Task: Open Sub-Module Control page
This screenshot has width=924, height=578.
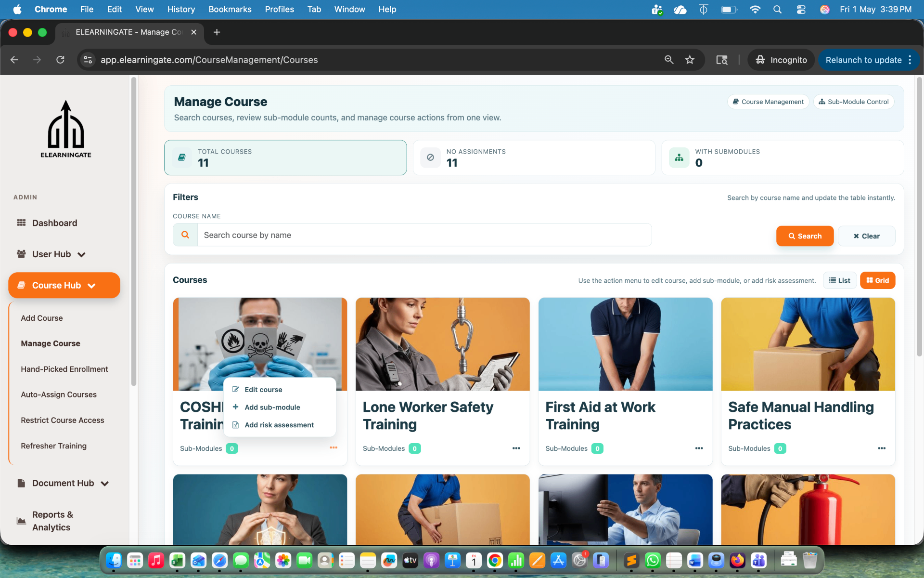Action: [x=854, y=102]
